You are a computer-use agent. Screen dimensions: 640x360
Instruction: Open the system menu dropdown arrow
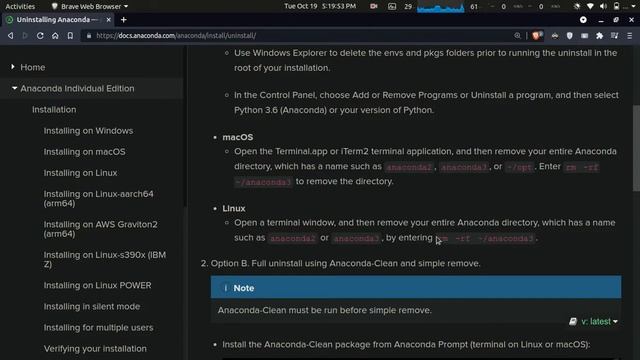633,7
